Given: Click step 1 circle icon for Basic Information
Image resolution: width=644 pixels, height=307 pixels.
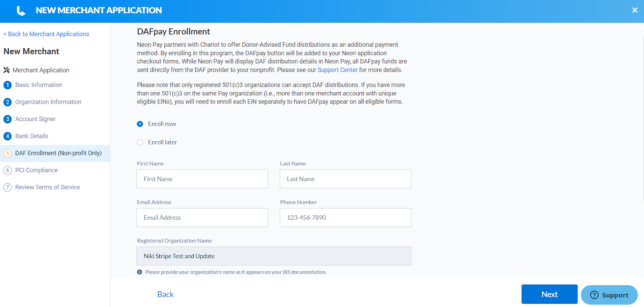Looking at the screenshot, I should point(7,85).
